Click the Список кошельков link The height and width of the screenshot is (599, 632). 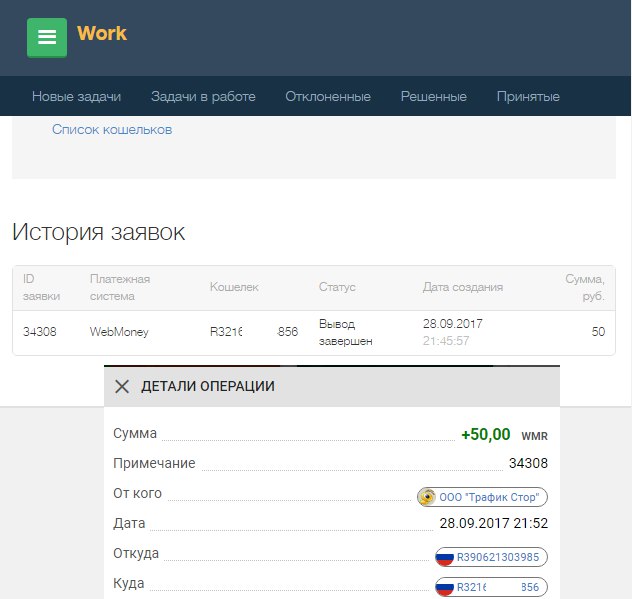click(x=112, y=130)
